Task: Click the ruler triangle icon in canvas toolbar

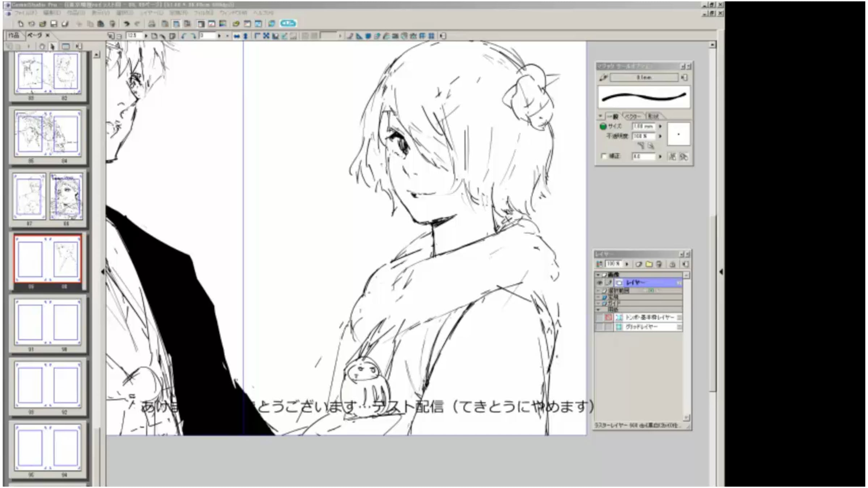Action: (359, 36)
